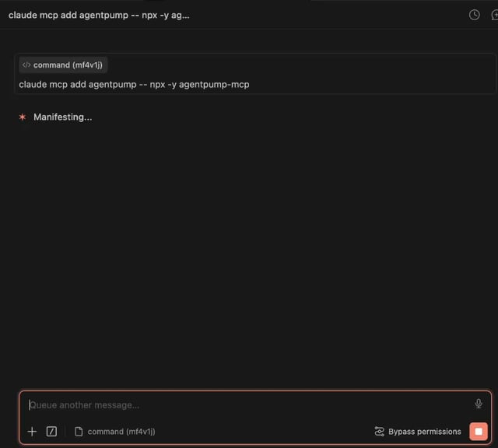
Task: Click the sliders icon beside Bypass permissions
Action: click(x=379, y=432)
